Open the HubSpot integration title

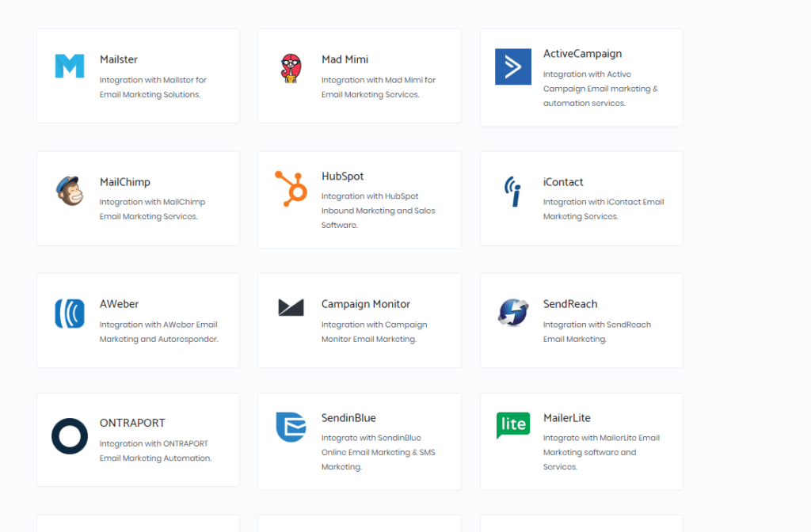(x=342, y=177)
